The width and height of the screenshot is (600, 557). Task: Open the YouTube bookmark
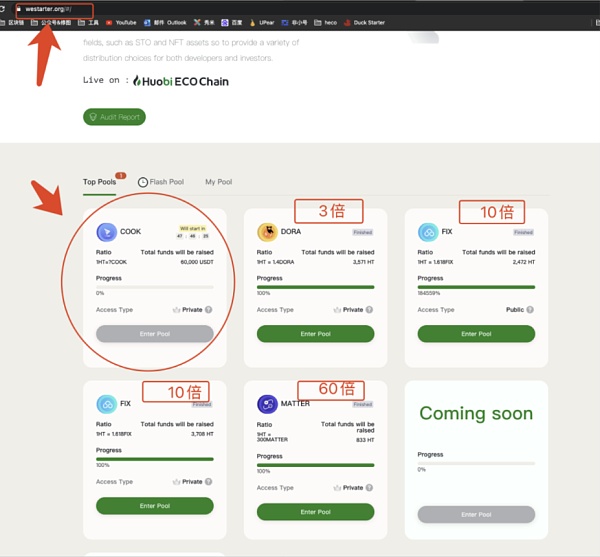(x=121, y=23)
